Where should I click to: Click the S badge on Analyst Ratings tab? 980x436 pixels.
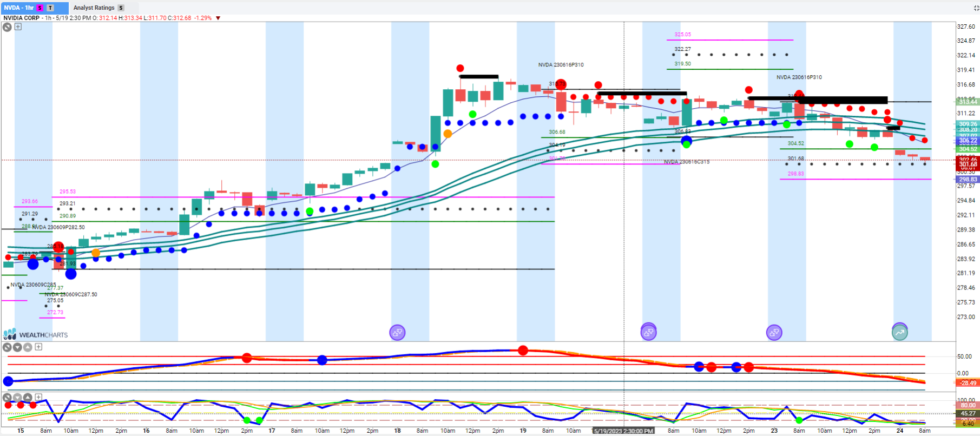click(121, 8)
